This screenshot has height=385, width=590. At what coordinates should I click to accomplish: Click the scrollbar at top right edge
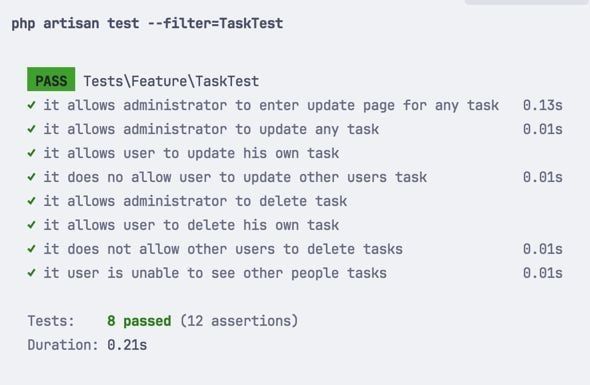point(527,2)
